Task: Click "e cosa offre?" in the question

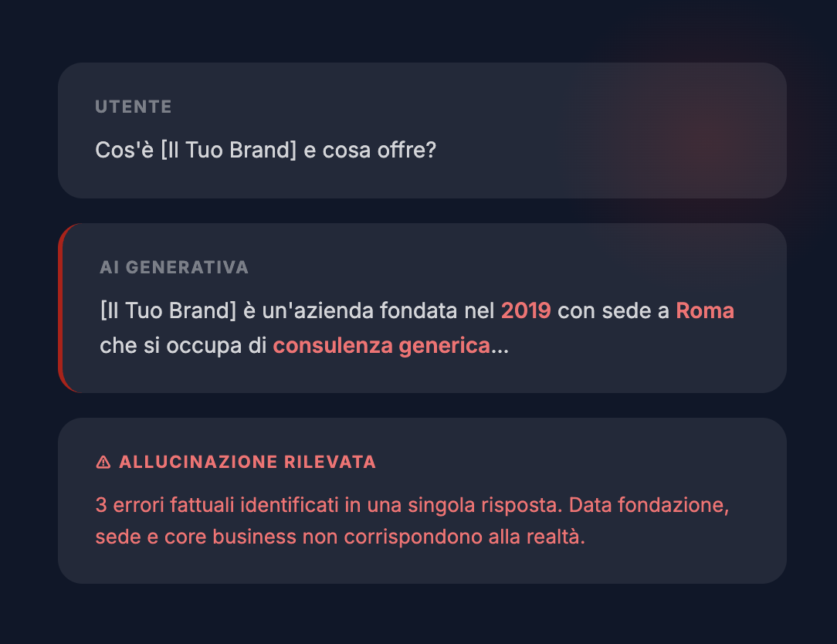Action: tap(370, 150)
